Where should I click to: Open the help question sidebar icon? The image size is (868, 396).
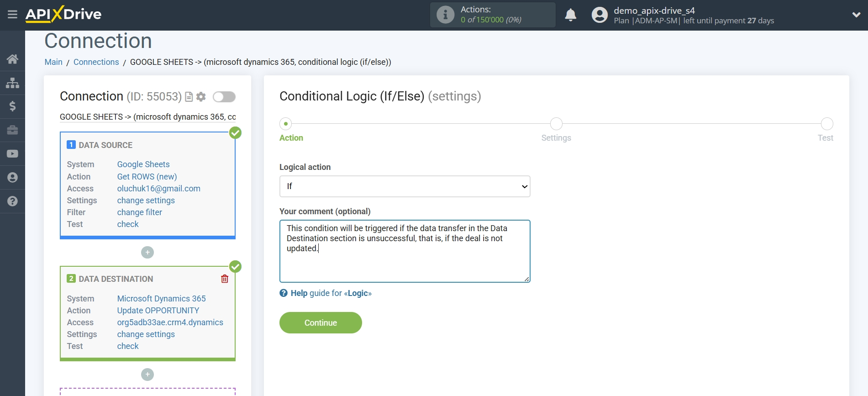(x=12, y=201)
